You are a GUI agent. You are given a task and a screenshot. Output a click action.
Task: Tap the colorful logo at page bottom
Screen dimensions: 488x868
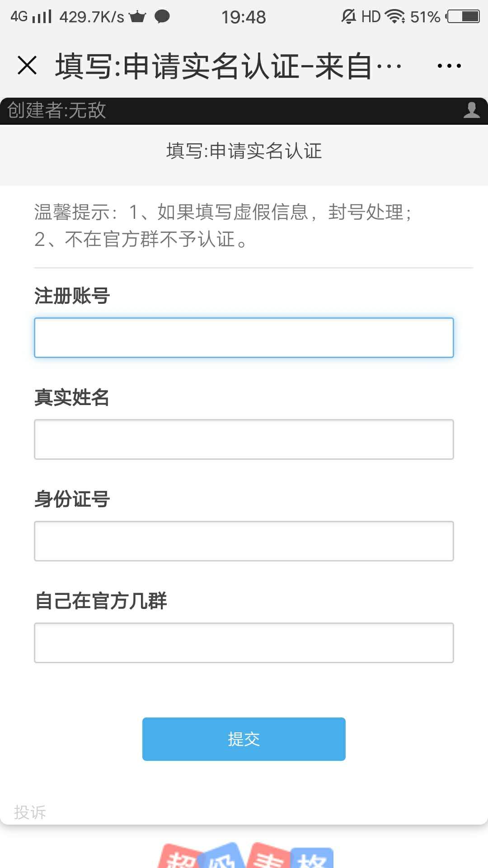pos(246,855)
